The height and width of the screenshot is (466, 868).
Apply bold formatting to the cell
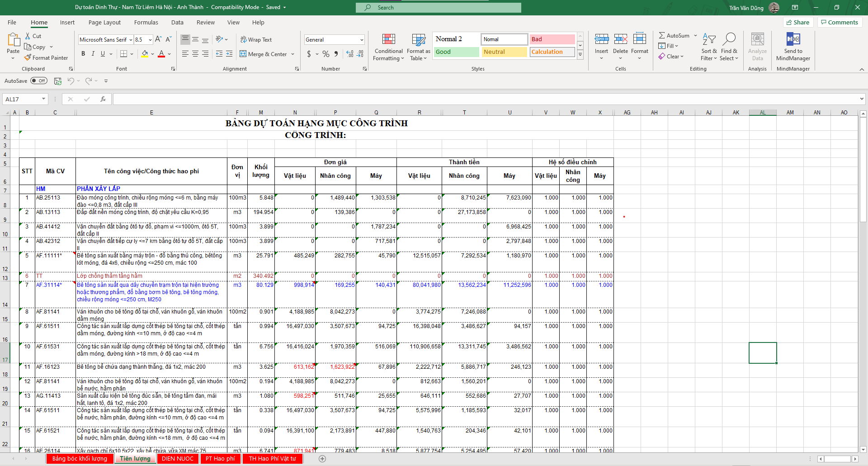coord(83,54)
